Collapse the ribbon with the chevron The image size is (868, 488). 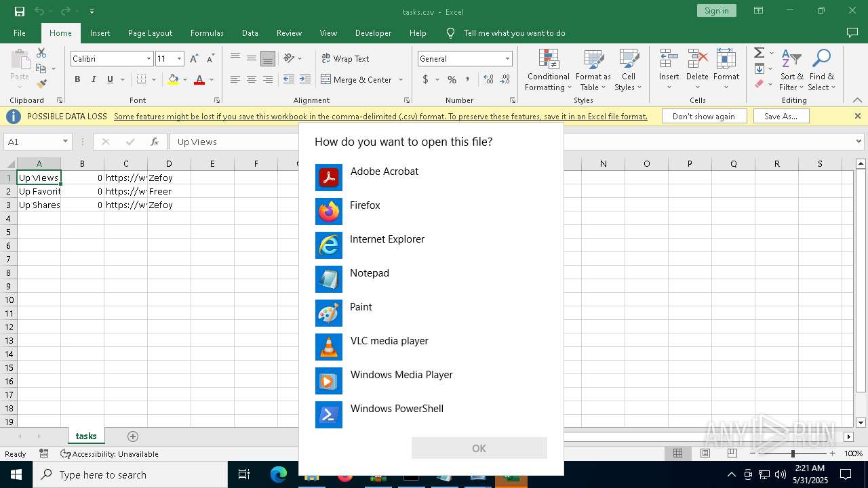coord(857,100)
